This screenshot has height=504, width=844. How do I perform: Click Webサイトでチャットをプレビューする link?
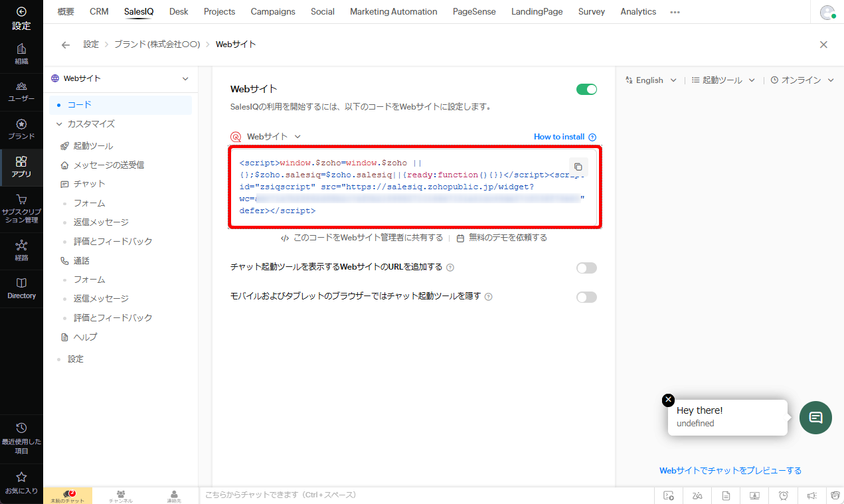pos(730,470)
